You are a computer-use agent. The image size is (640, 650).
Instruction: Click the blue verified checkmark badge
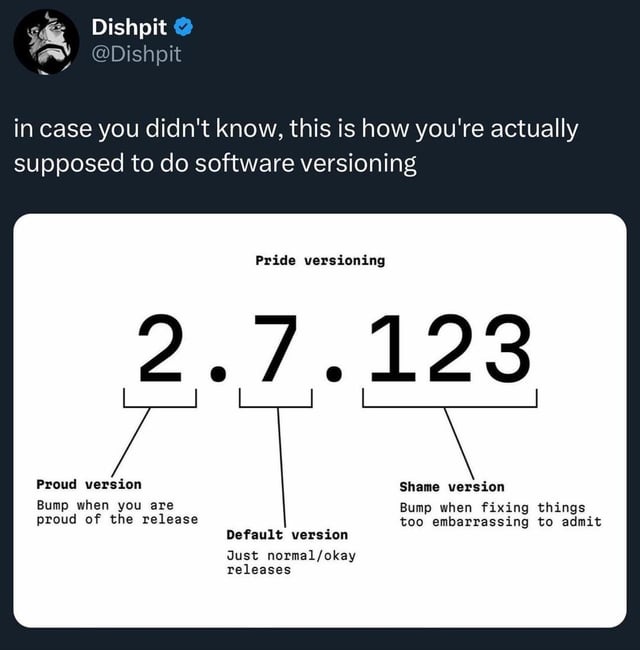[x=183, y=27]
